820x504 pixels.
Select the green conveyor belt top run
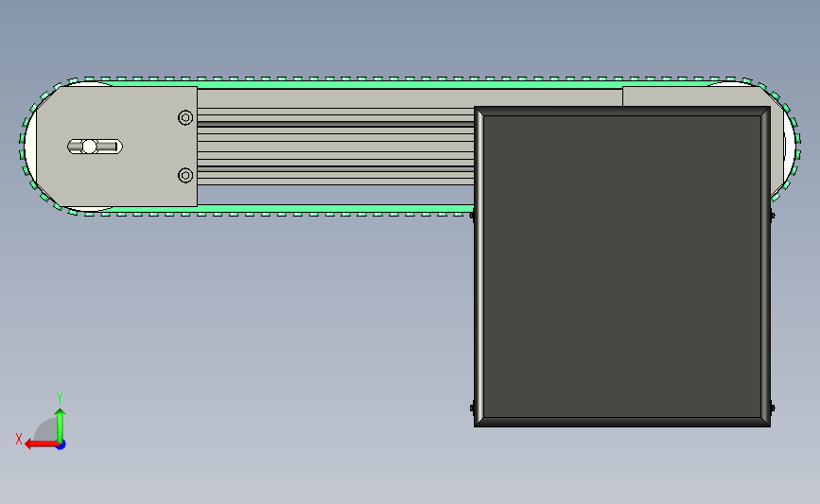408,83
